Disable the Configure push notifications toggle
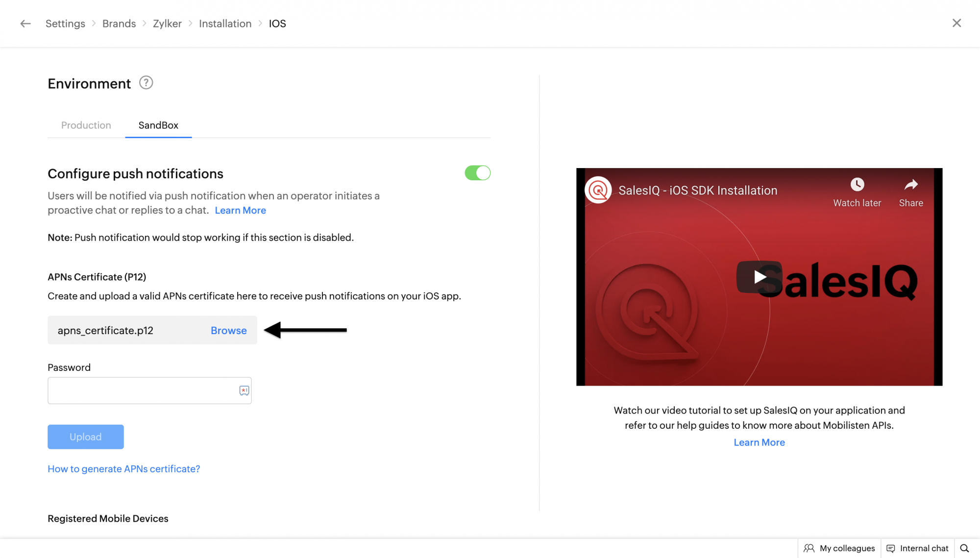Screen dimensions: 980x558 (477, 173)
